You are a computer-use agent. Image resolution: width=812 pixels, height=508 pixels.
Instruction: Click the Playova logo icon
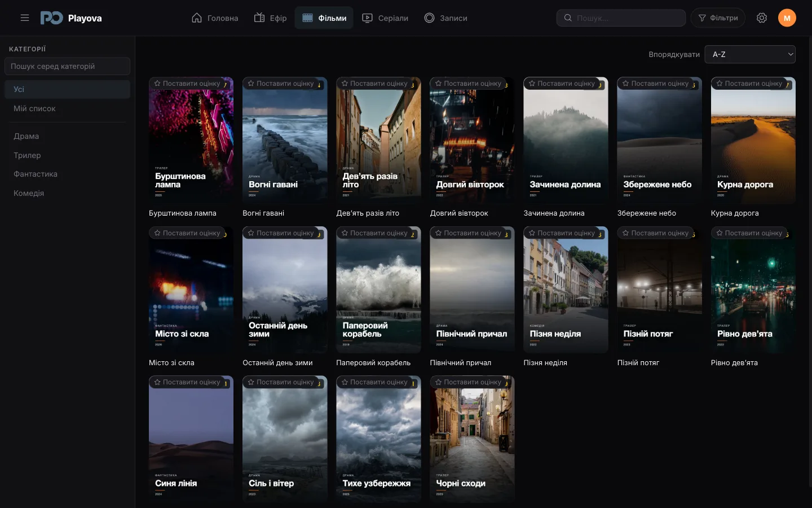coord(51,18)
